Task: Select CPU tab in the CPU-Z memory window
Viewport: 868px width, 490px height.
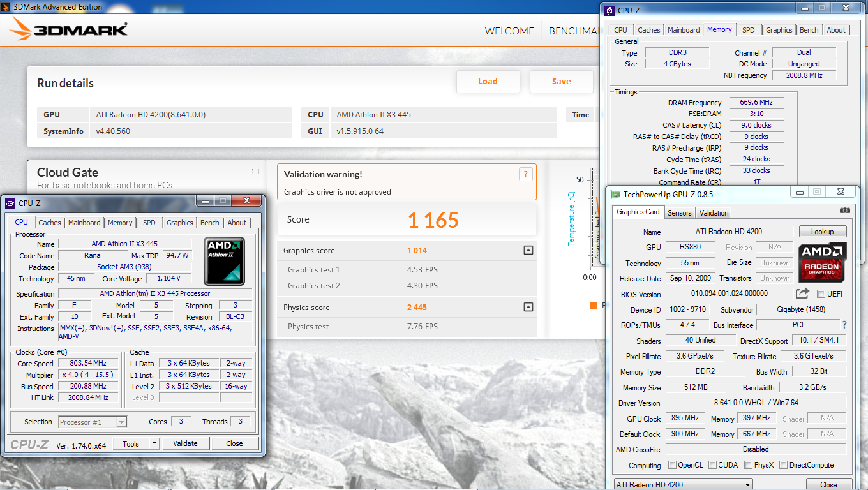Action: point(620,30)
